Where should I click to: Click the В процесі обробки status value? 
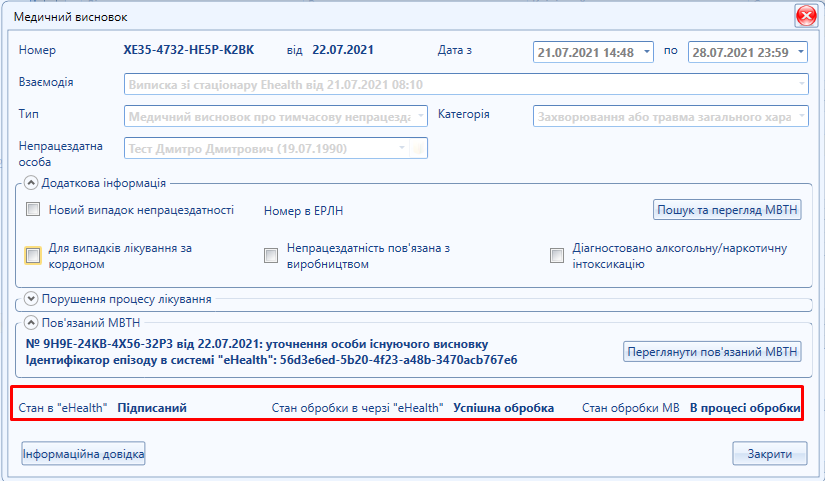tap(745, 408)
